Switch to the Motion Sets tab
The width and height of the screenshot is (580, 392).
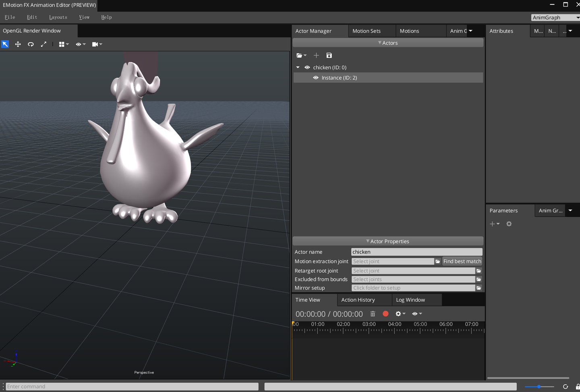click(367, 31)
